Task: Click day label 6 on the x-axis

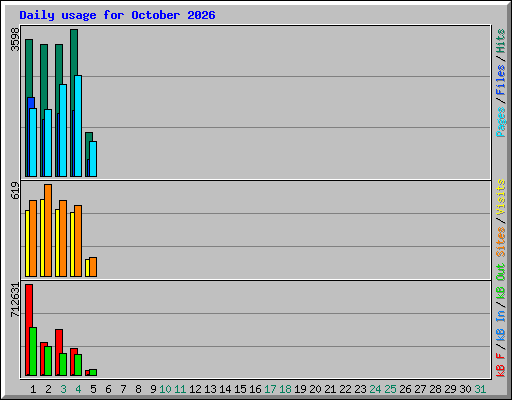Action: coord(108,389)
